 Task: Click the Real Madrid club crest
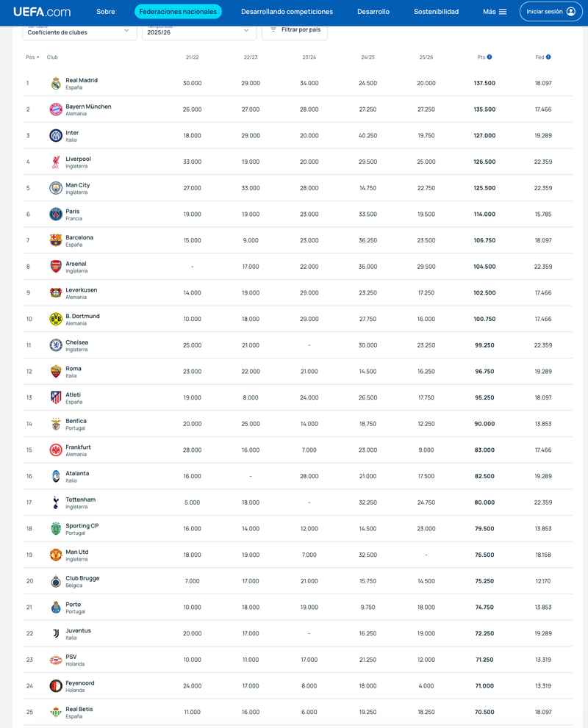(x=56, y=83)
